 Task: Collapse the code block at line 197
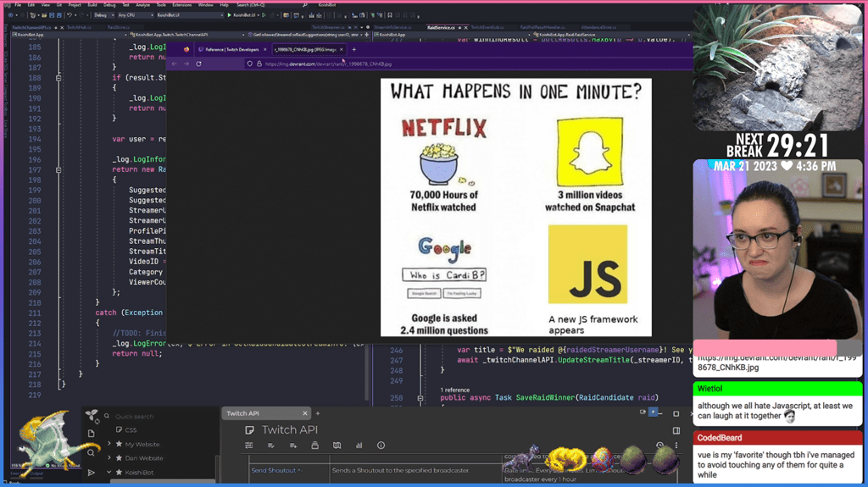click(58, 170)
